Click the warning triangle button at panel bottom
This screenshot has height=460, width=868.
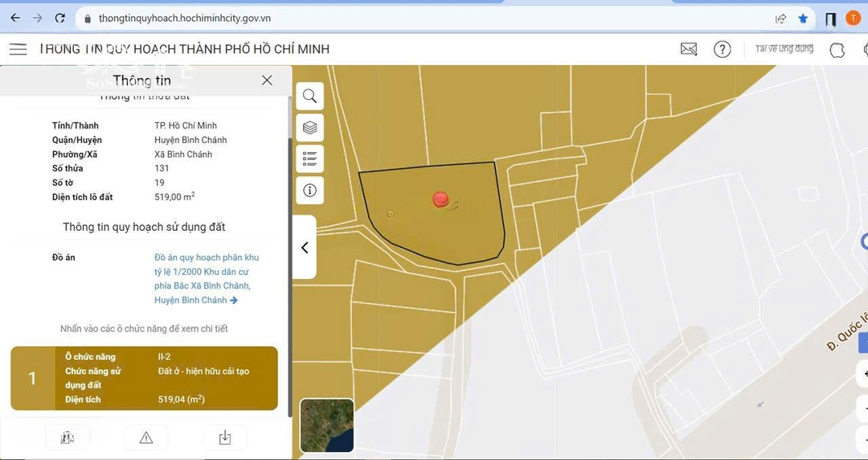tap(145, 437)
